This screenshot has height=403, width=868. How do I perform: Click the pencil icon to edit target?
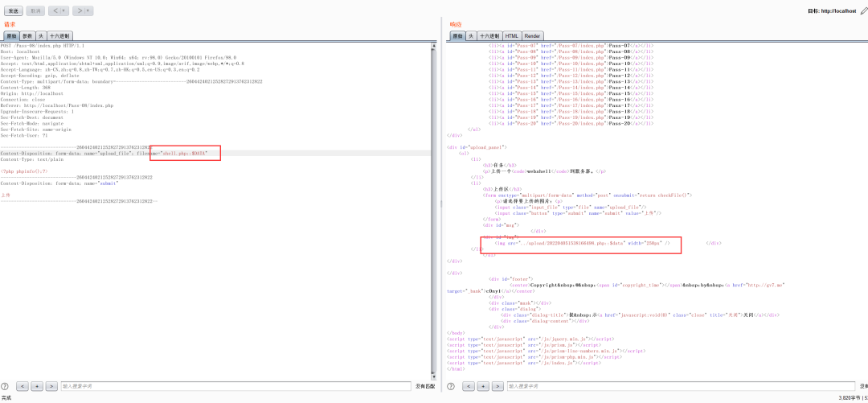point(863,11)
